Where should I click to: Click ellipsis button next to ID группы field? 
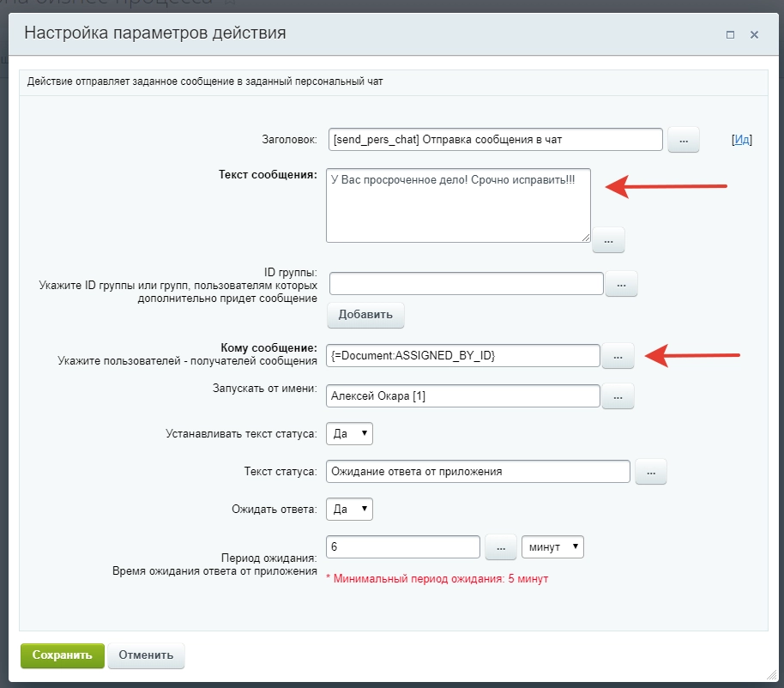pos(621,283)
